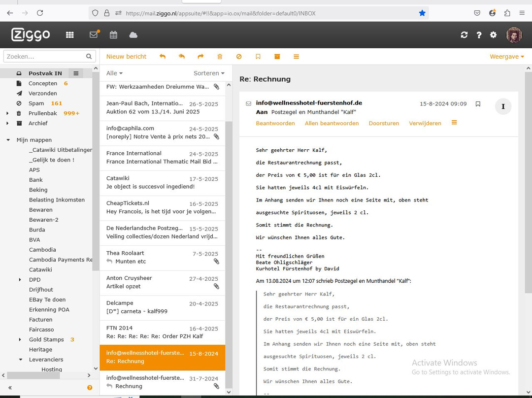Open the Sorteren dropdown
Viewport: 532px width, 398px height.
point(209,73)
